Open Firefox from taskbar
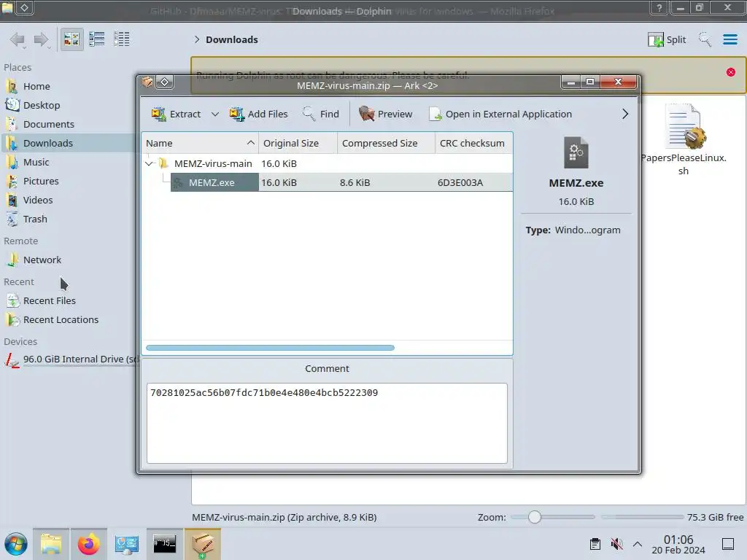The image size is (747, 560). click(88, 544)
